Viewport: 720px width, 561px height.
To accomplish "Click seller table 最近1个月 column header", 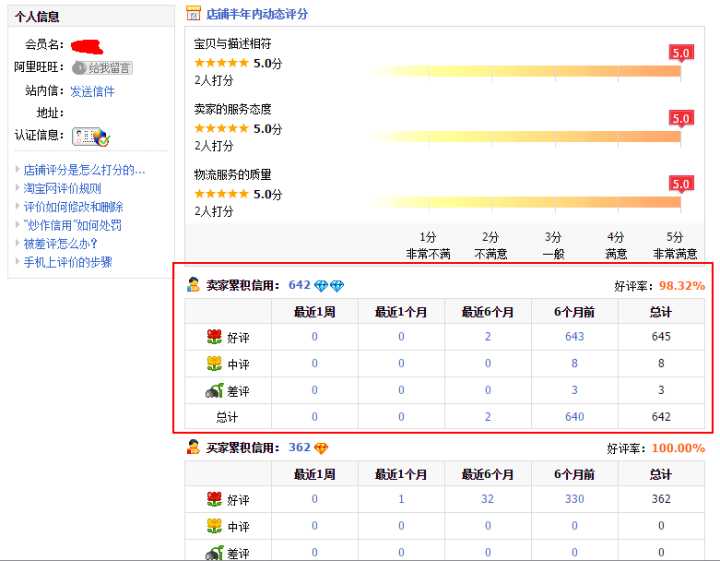I will tap(401, 312).
